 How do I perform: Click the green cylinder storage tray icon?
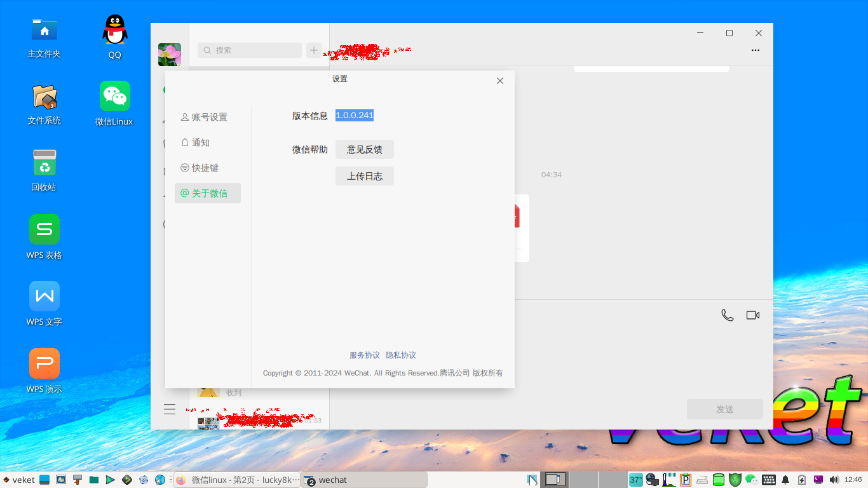719,480
